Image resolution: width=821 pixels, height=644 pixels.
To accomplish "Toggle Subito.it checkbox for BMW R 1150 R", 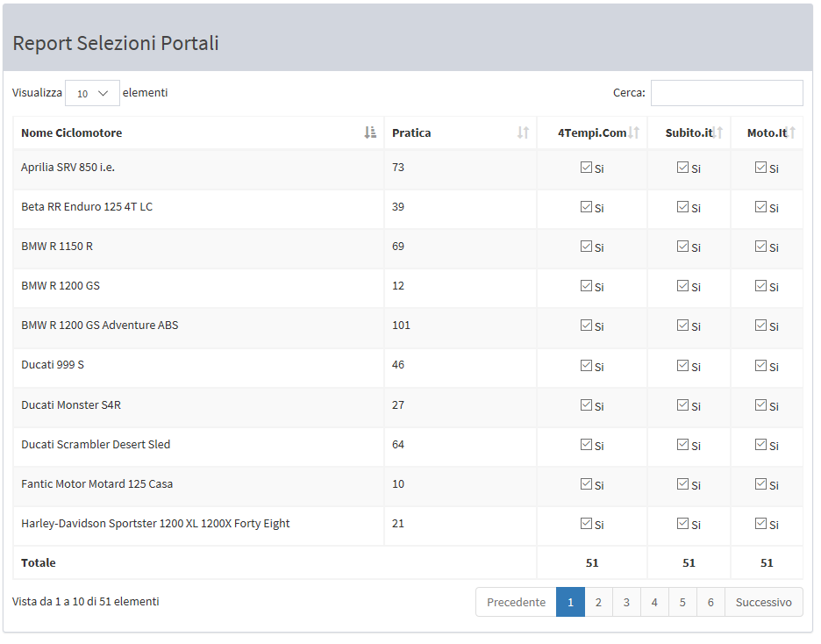I will click(682, 247).
